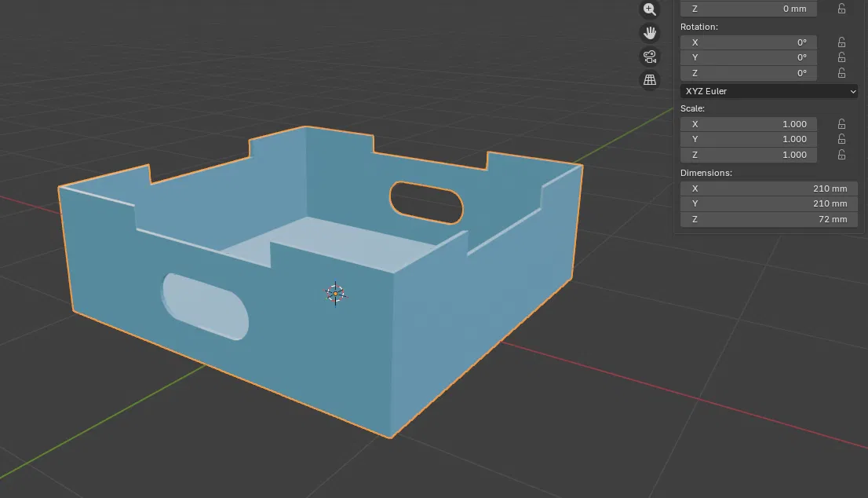Click the Rotation X field showing 0°

point(749,42)
